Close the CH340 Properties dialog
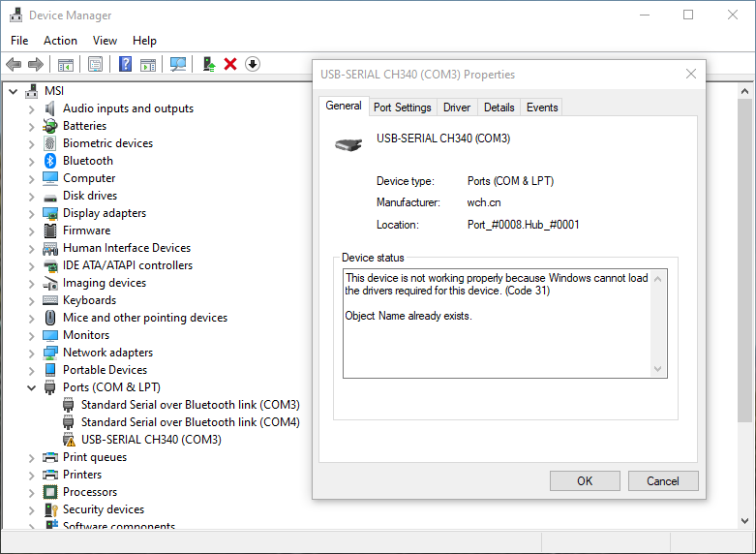The width and height of the screenshot is (756, 554). (691, 74)
